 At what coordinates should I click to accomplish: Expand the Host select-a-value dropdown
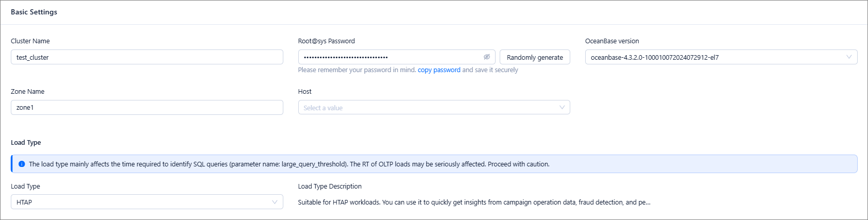pos(434,108)
